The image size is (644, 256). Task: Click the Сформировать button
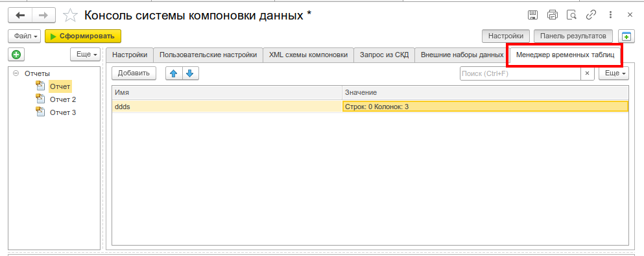[x=83, y=36]
